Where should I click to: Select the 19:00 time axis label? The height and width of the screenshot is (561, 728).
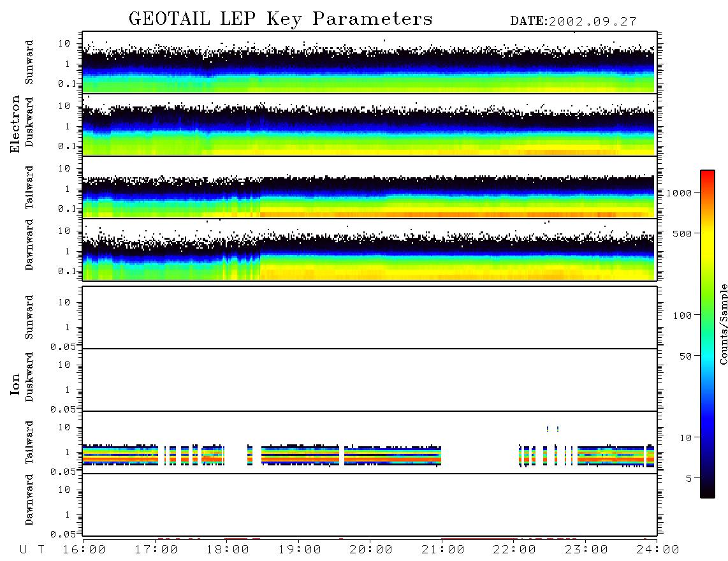click(x=300, y=550)
